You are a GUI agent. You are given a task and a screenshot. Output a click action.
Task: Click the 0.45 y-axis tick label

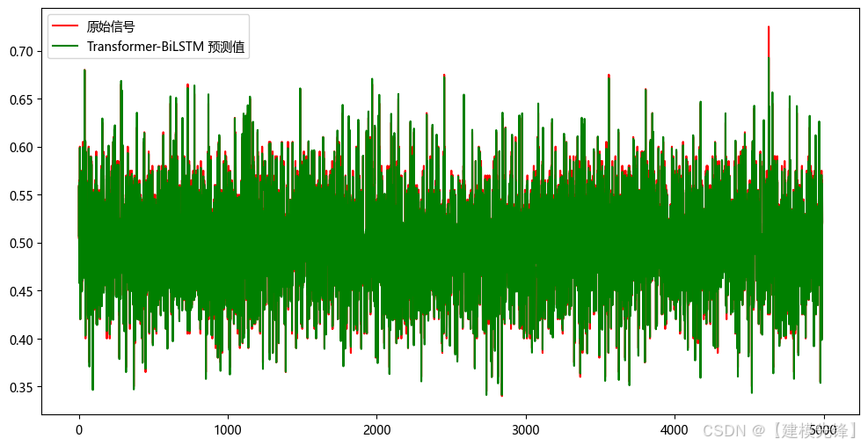click(22, 291)
